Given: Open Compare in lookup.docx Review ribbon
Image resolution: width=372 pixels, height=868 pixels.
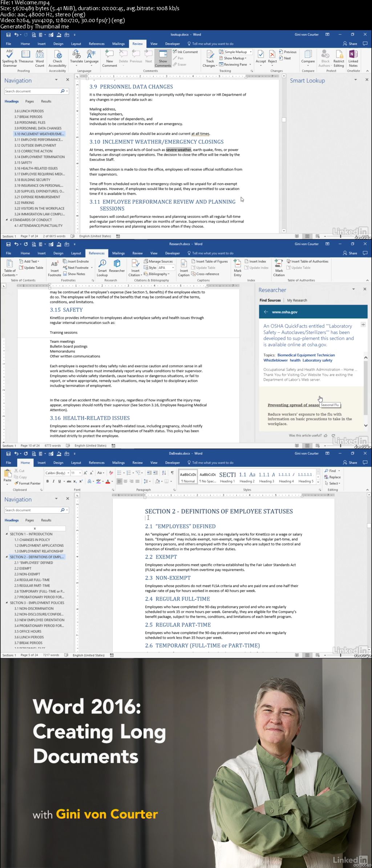Looking at the screenshot, I should (x=308, y=57).
